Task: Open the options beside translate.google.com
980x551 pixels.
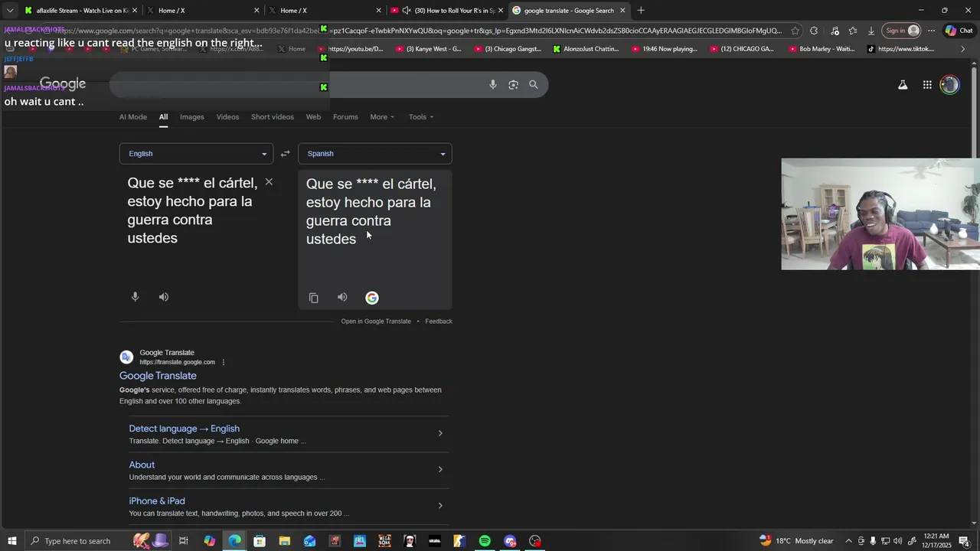Action: (224, 362)
